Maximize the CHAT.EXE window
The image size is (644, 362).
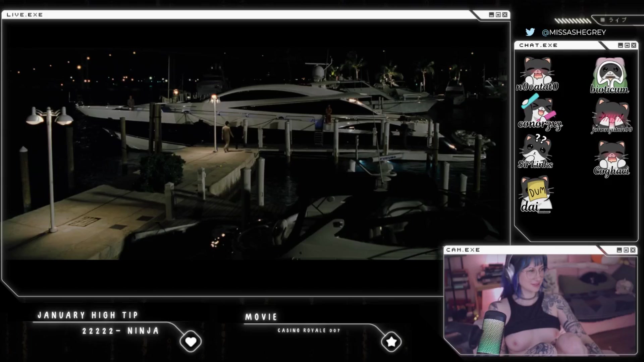627,45
